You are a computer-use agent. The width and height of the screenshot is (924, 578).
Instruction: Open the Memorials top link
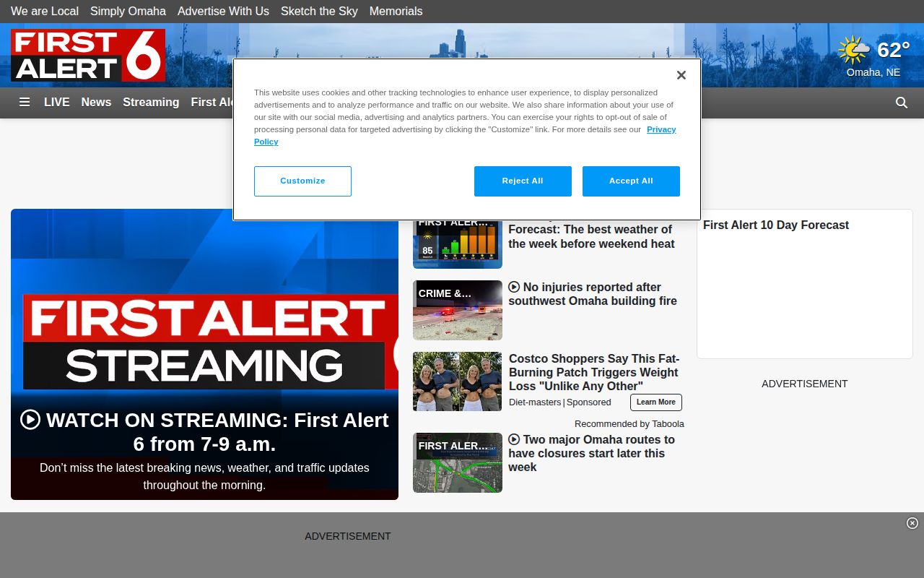click(x=396, y=12)
